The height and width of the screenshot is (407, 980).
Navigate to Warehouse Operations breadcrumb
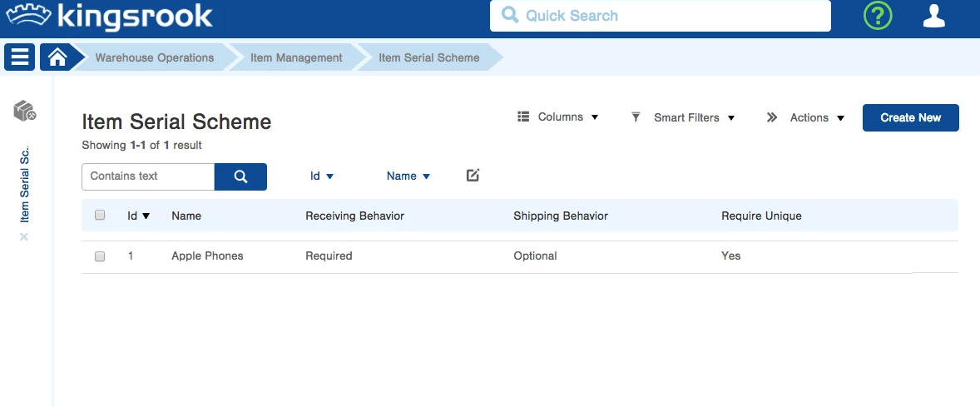(154, 57)
